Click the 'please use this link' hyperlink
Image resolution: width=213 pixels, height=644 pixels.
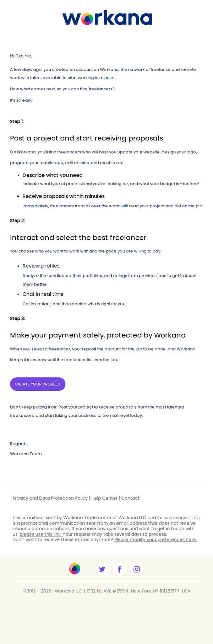(41, 534)
